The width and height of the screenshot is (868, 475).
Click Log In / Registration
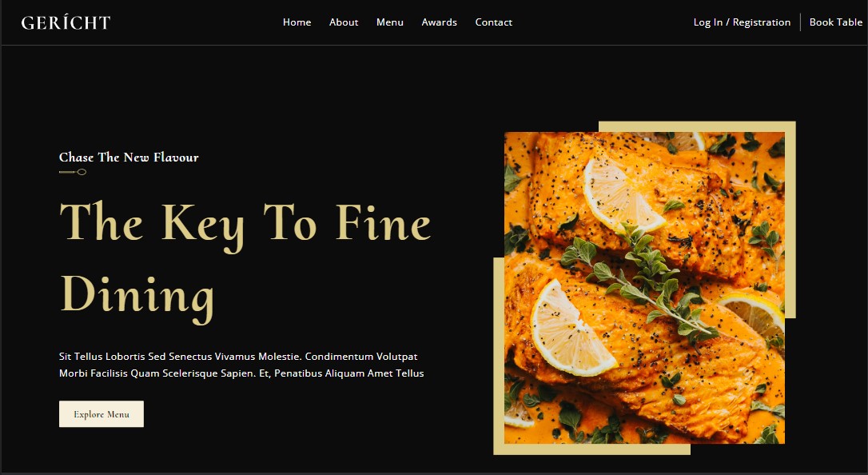(742, 22)
